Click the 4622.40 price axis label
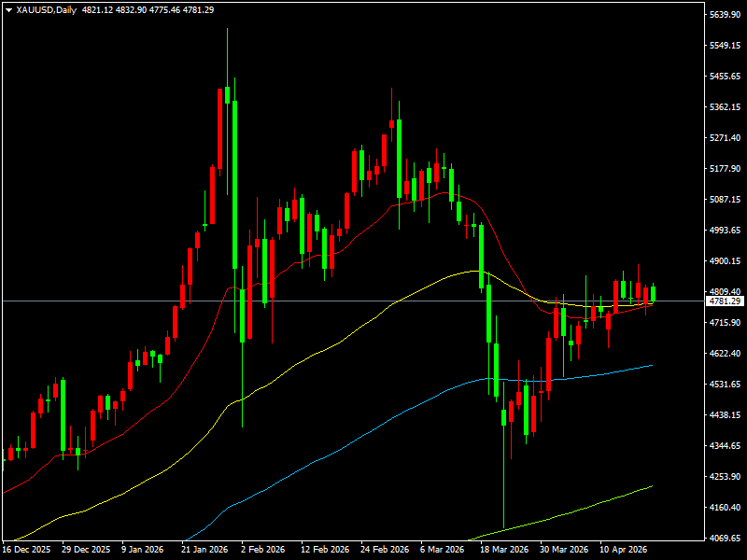The height and width of the screenshot is (560, 747). tap(726, 354)
